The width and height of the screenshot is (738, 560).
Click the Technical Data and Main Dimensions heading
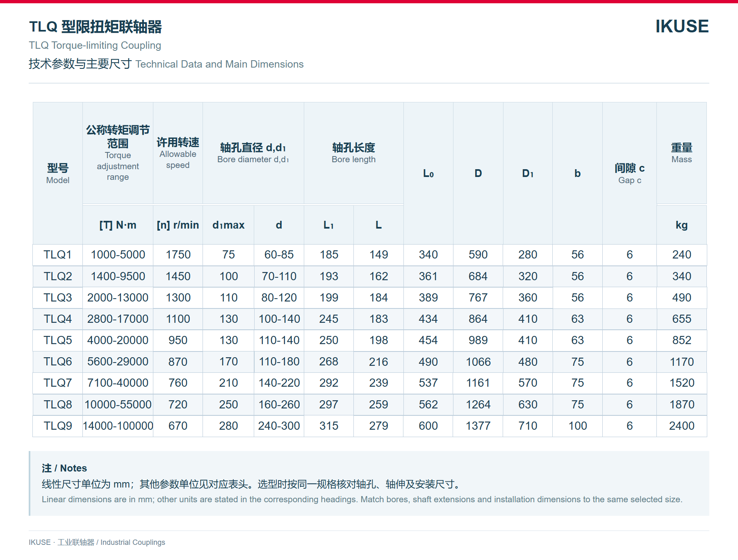tap(219, 64)
